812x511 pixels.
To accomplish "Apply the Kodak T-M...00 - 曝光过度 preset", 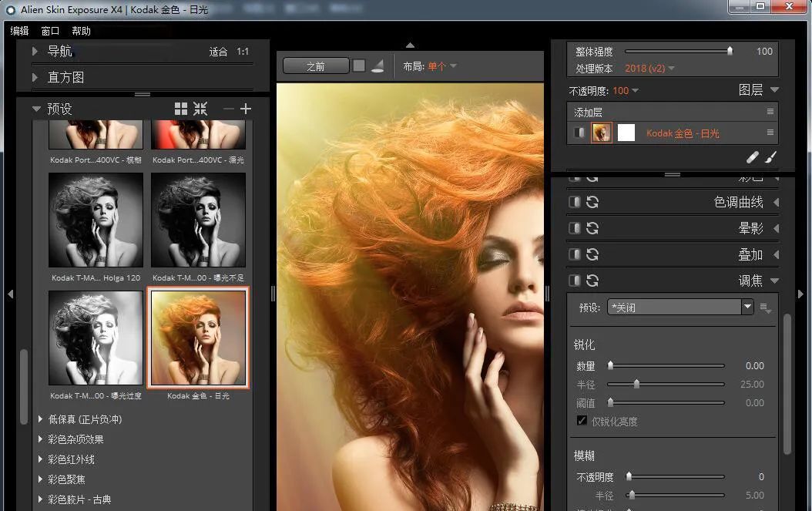I will click(x=96, y=338).
